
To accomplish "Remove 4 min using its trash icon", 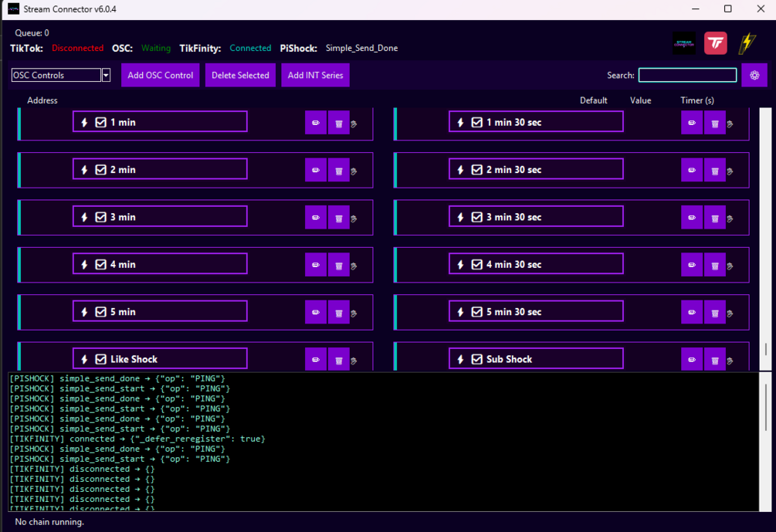I will coord(339,266).
